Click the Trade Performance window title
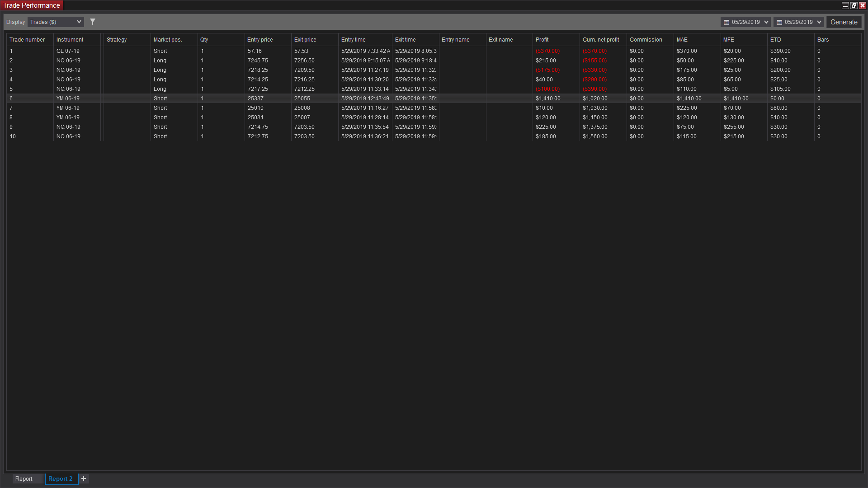This screenshot has height=488, width=868. 32,5
